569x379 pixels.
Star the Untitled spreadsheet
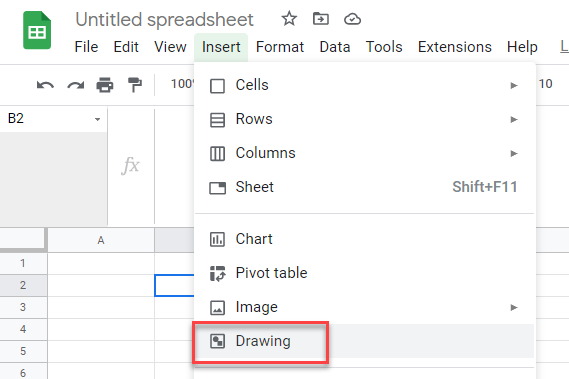[x=289, y=19]
